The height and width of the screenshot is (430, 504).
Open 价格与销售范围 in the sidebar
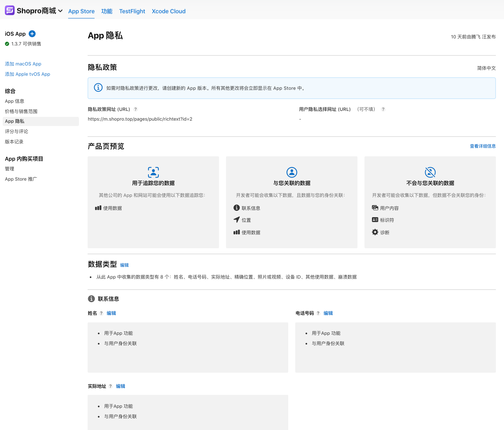(21, 111)
